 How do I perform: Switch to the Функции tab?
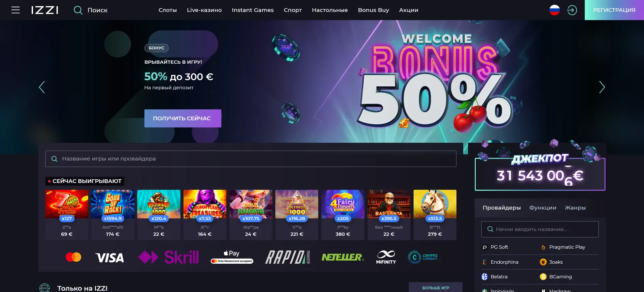pos(543,208)
